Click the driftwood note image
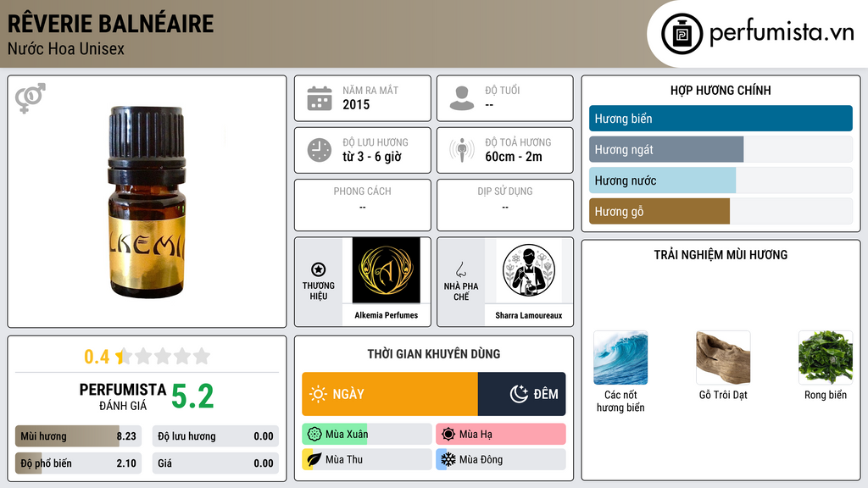 (723, 358)
